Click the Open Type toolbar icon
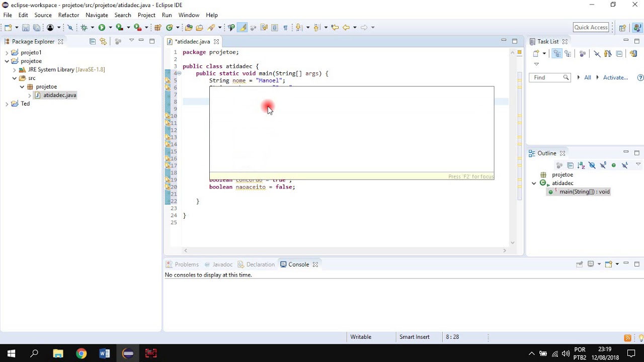Viewport: 644px width, 362px height. 189,28
